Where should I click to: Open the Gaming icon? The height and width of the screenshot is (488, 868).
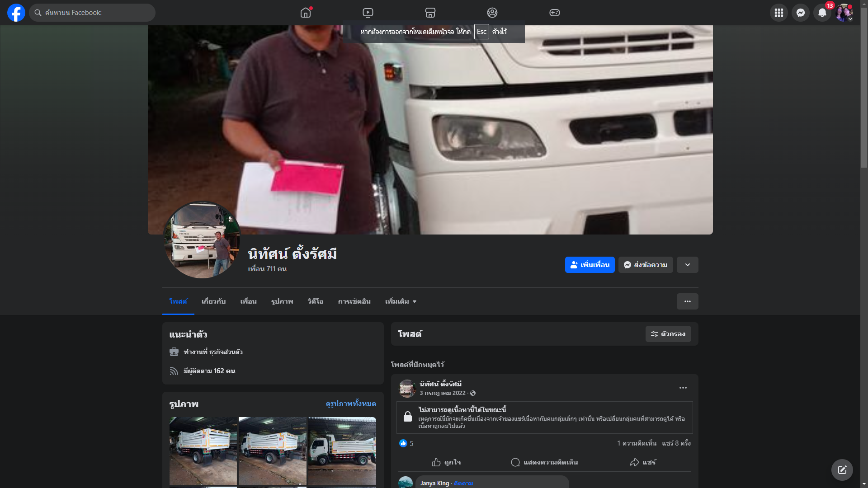click(555, 13)
